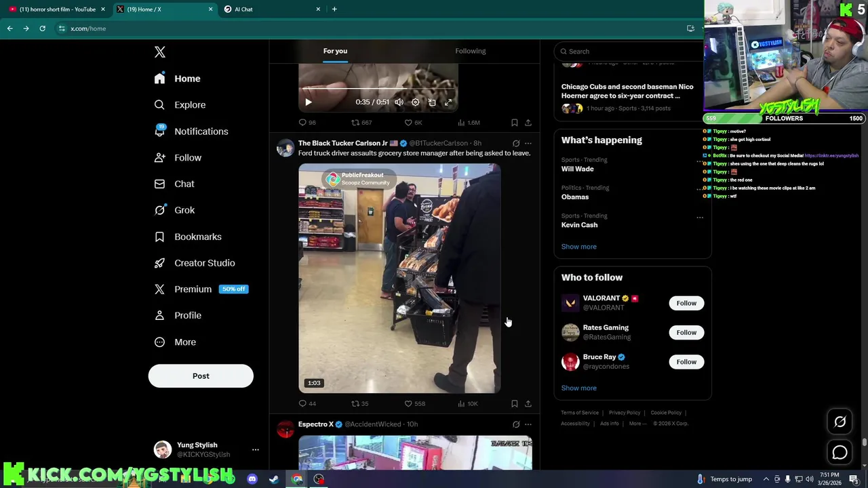Switch to AI Chat browser tab
The height and width of the screenshot is (488, 868).
click(271, 9)
